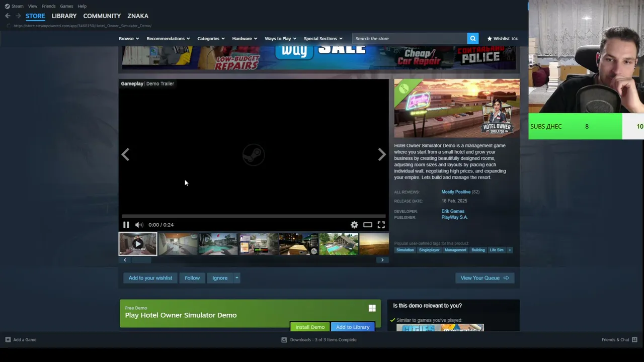Expand the Browse dropdown
The image size is (644, 362).
pyautogui.click(x=129, y=39)
